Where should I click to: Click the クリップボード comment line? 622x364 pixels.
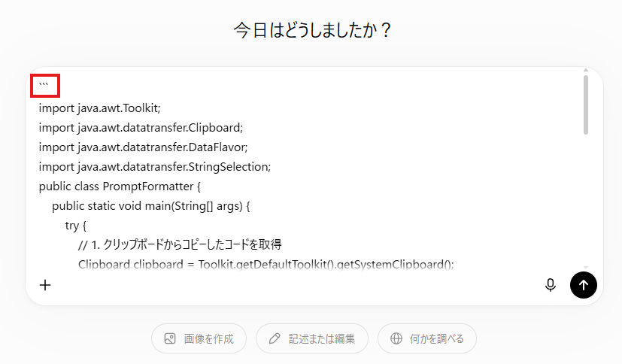pos(180,244)
